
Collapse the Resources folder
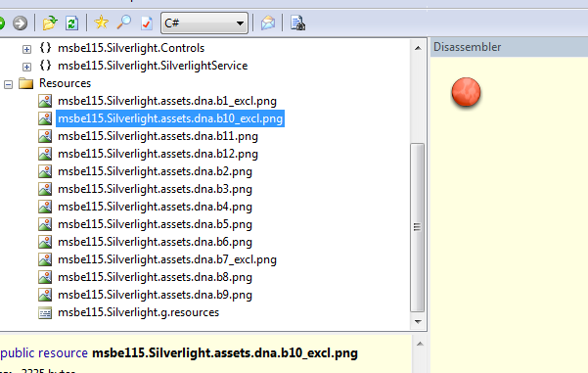pos(8,84)
